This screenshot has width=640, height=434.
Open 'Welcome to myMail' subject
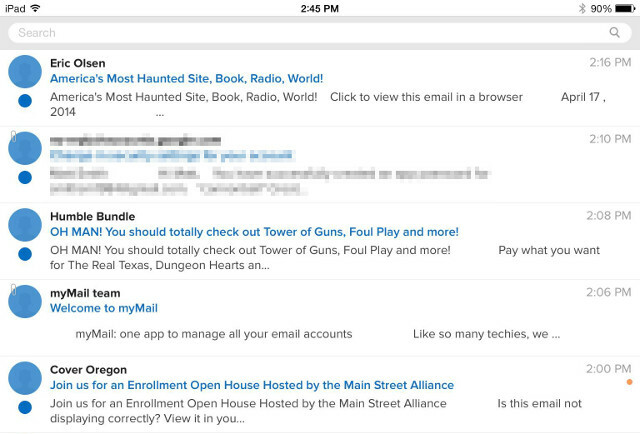(x=104, y=308)
